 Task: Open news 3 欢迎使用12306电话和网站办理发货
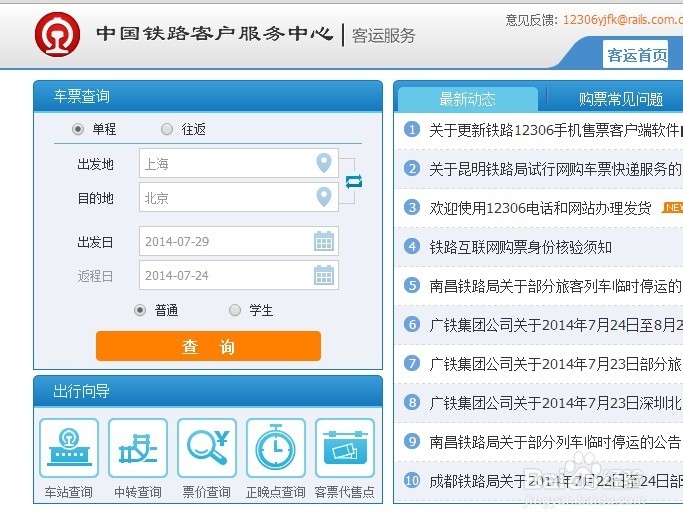pos(540,208)
